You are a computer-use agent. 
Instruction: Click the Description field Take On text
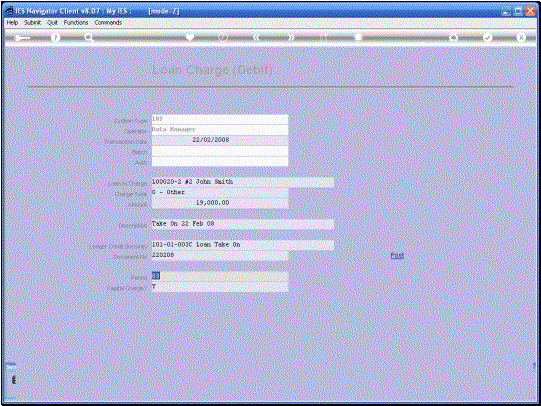coord(243,224)
